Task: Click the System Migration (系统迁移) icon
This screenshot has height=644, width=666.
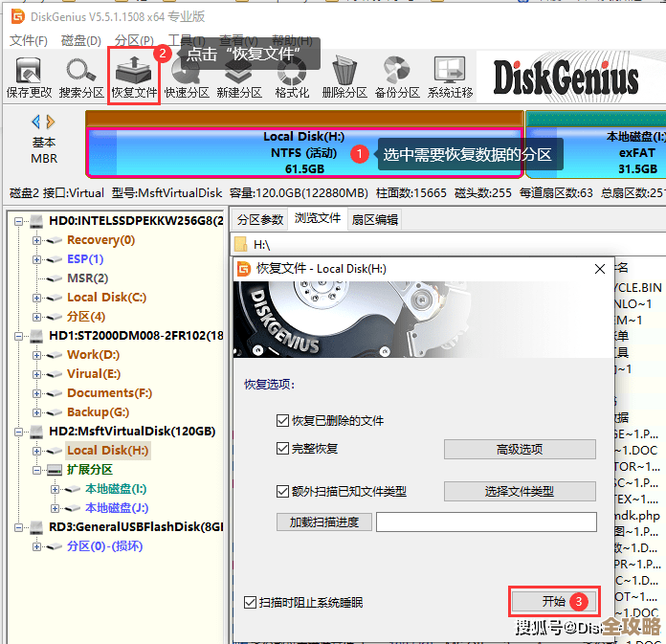Action: pos(450,78)
